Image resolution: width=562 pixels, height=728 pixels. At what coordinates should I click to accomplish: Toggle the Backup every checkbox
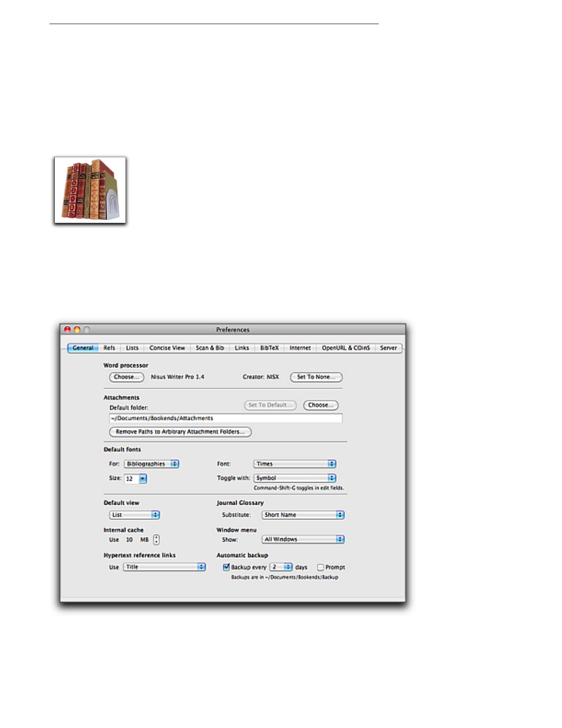(x=226, y=567)
